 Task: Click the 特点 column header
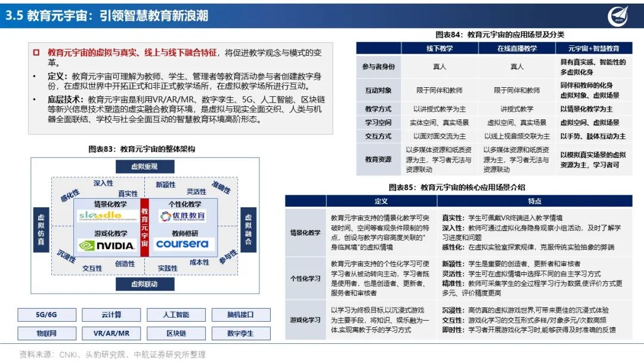tap(535, 201)
